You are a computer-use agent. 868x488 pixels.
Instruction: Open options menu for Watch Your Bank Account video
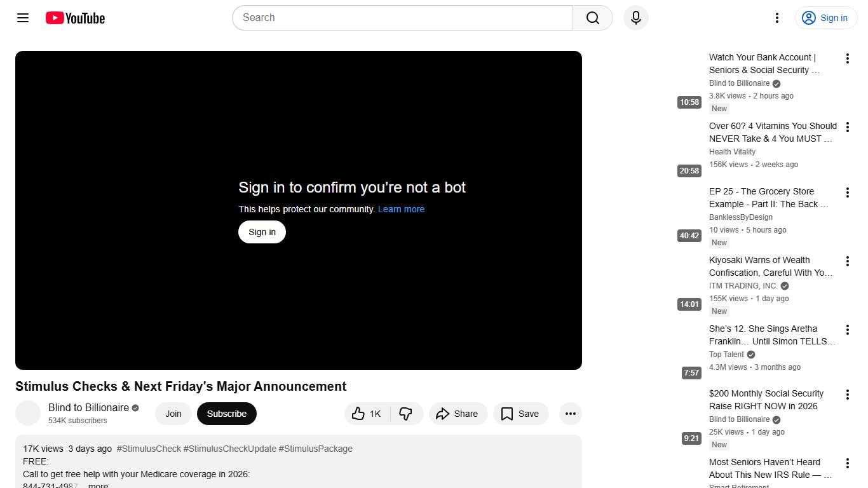847,58
